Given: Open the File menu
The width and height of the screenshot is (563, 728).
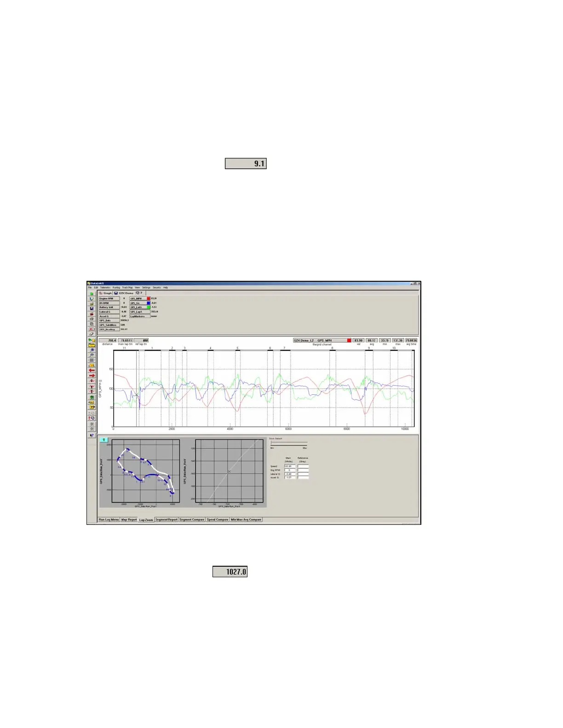Looking at the screenshot, I should click(x=90, y=288).
